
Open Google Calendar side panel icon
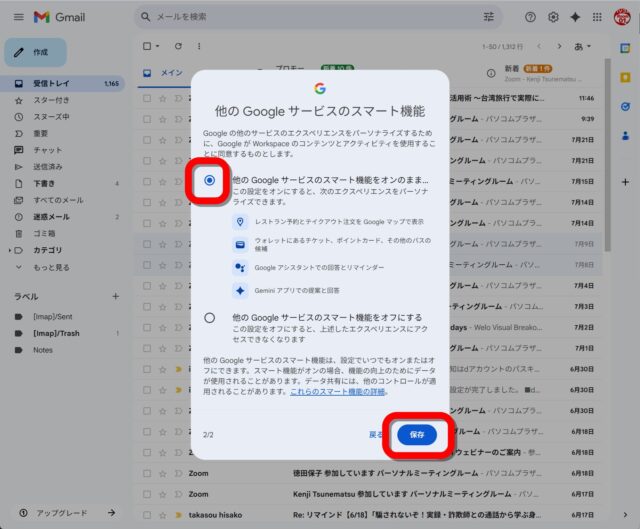(625, 48)
